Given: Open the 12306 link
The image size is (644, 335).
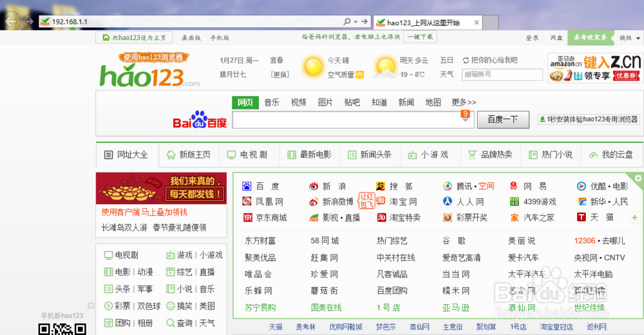Looking at the screenshot, I should tap(585, 241).
